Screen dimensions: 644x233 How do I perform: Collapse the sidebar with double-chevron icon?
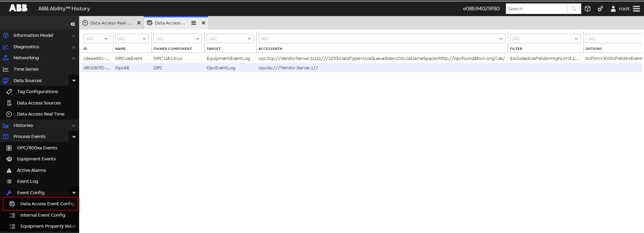pyautogui.click(x=73, y=24)
